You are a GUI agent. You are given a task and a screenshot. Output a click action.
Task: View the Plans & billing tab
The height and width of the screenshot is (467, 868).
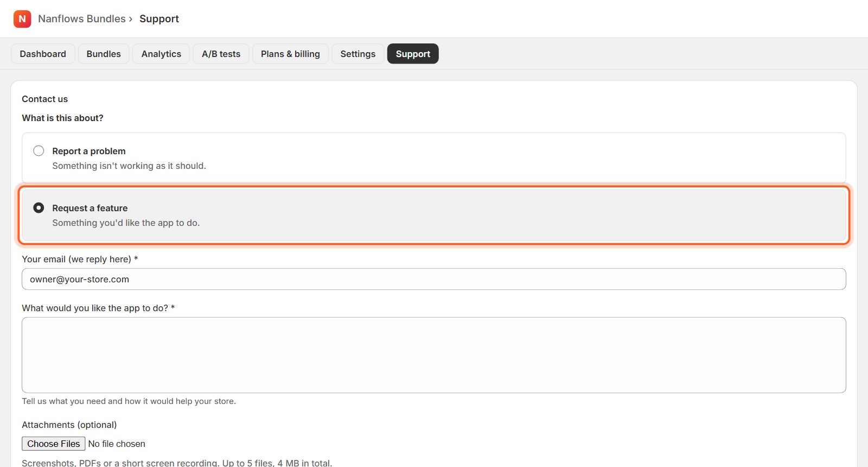(x=290, y=54)
